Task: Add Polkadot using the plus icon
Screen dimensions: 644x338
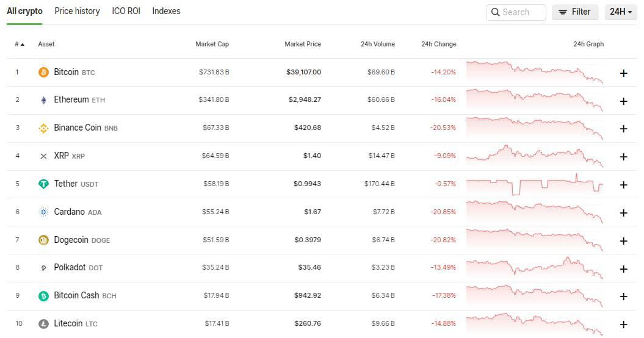Action: point(623,269)
